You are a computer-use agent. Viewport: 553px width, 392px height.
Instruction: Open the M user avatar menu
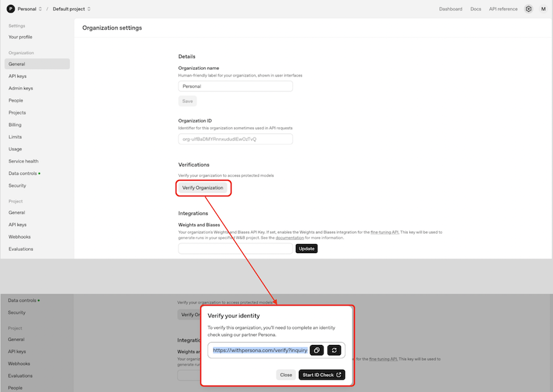[543, 9]
